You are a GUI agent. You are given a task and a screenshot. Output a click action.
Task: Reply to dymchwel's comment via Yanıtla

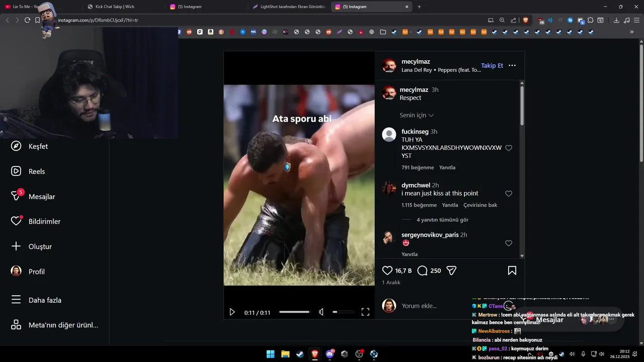(x=450, y=205)
